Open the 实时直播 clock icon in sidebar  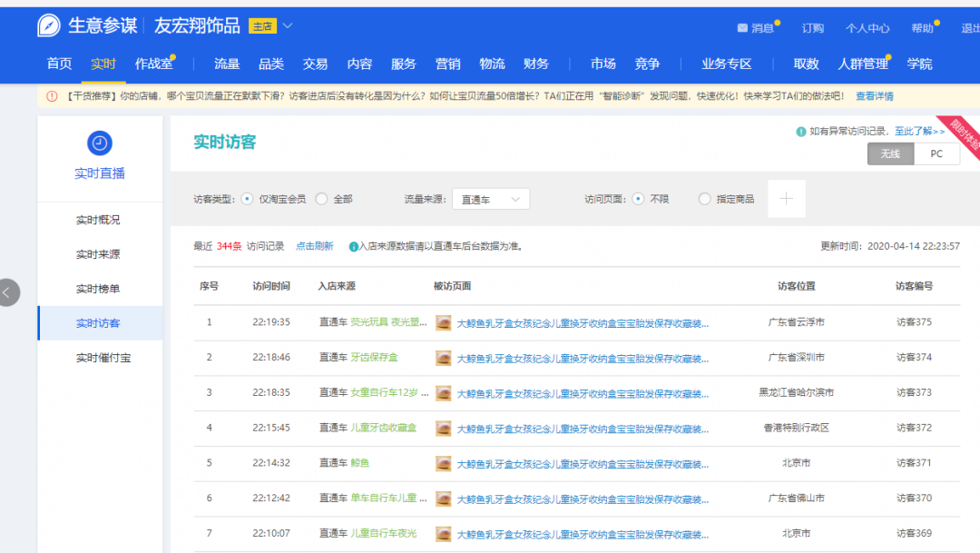[x=99, y=143]
